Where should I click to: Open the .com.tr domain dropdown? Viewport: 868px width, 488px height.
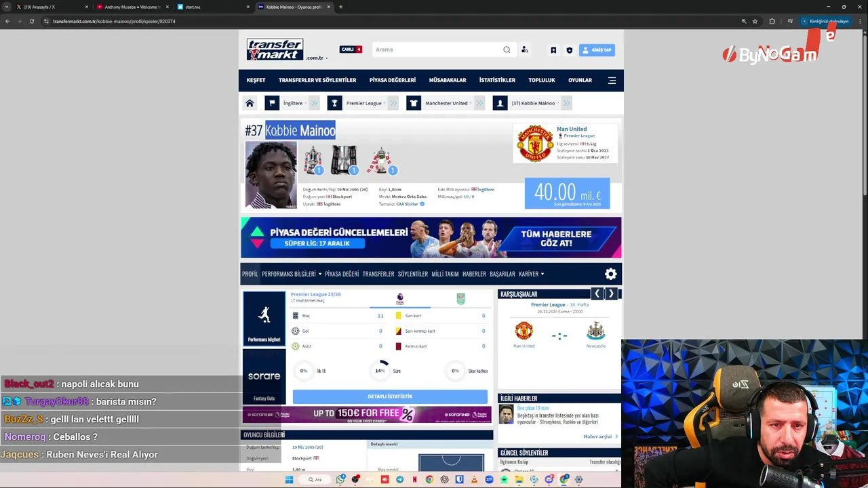coord(317,58)
